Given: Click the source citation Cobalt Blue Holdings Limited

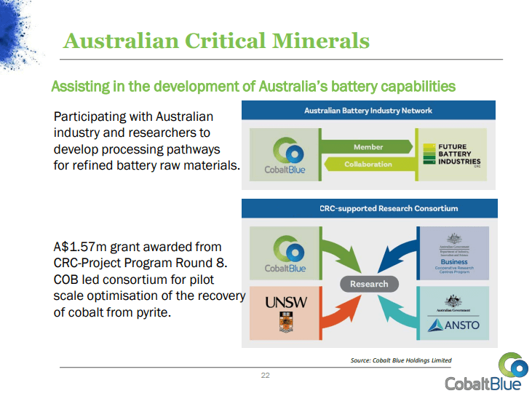Looking at the screenshot, I should tap(401, 360).
